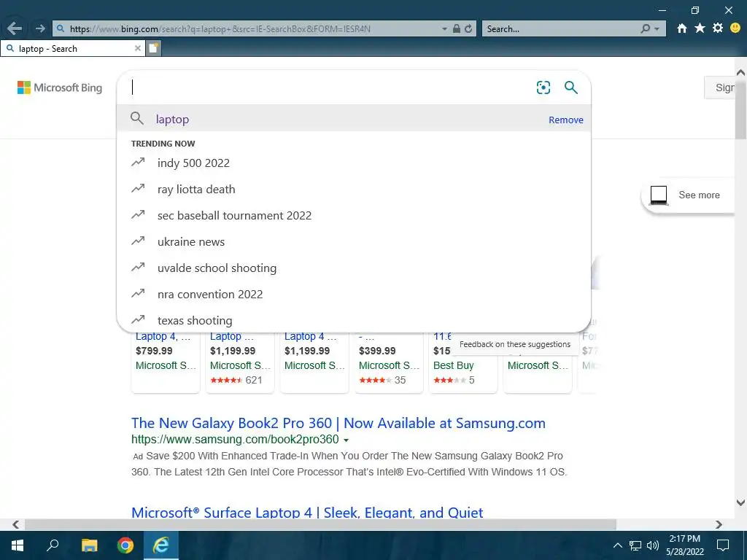Open the $799.99 Laptop 4 product card
This screenshot has width=747, height=560.
166,362
